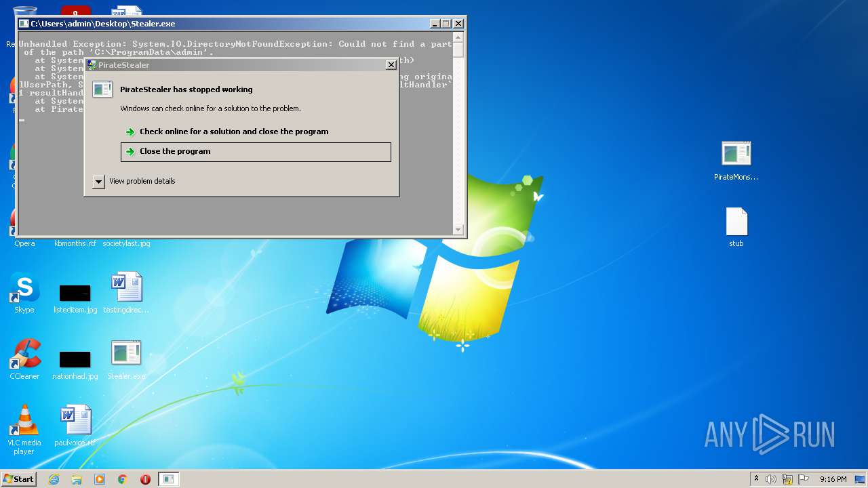Click the Stealer.exe console title icon
This screenshot has height=488, width=868.
[24, 24]
